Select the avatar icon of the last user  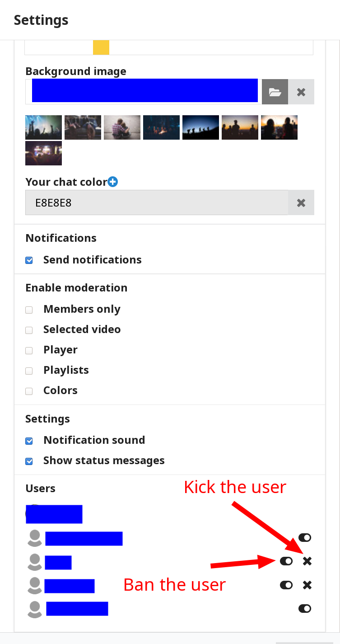[35, 609]
